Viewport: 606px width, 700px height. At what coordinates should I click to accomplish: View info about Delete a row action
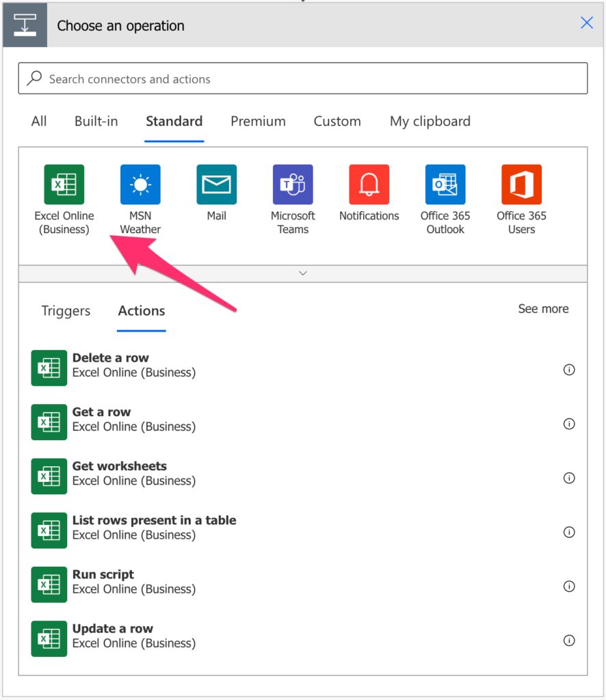pyautogui.click(x=569, y=369)
